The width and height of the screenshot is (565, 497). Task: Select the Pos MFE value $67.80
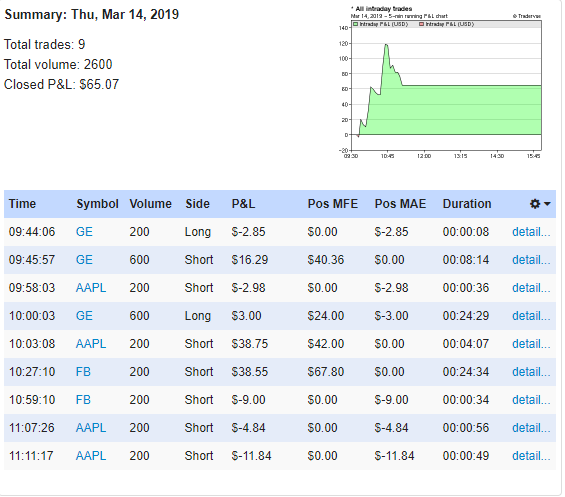point(326,372)
